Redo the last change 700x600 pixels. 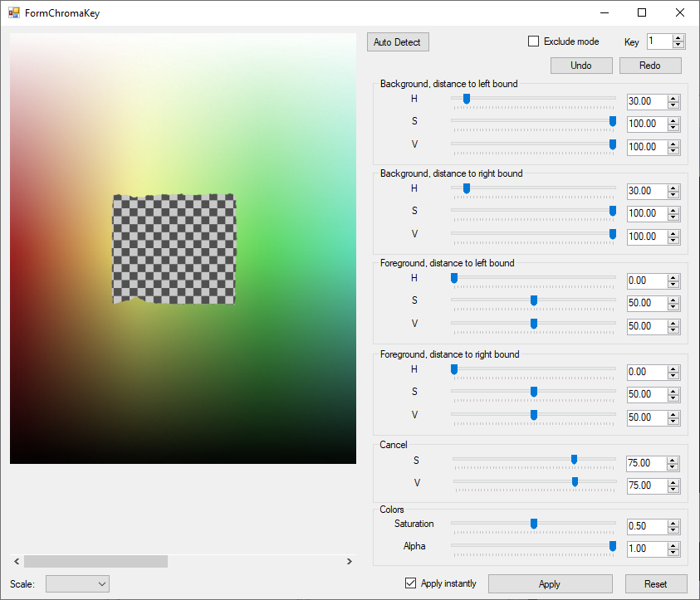(x=650, y=66)
